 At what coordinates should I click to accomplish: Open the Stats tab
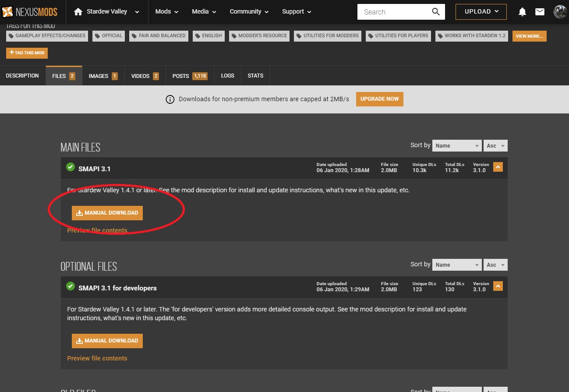[255, 76]
